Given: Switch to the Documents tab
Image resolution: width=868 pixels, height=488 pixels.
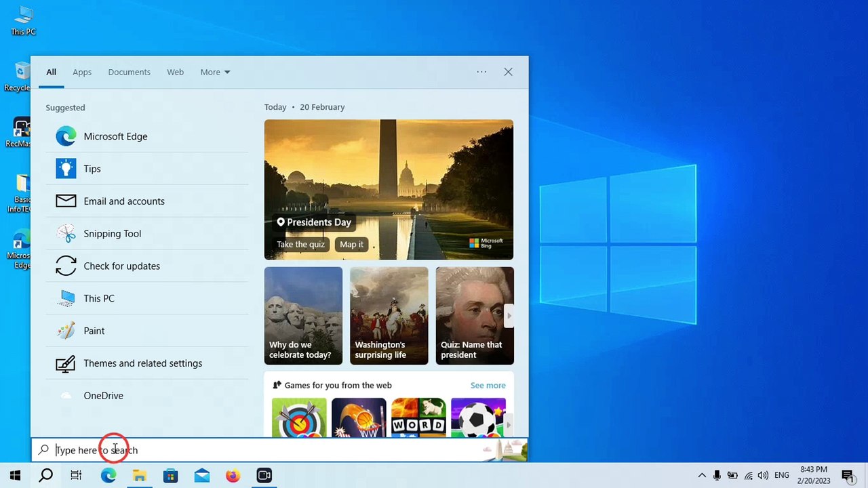Looking at the screenshot, I should [x=129, y=73].
